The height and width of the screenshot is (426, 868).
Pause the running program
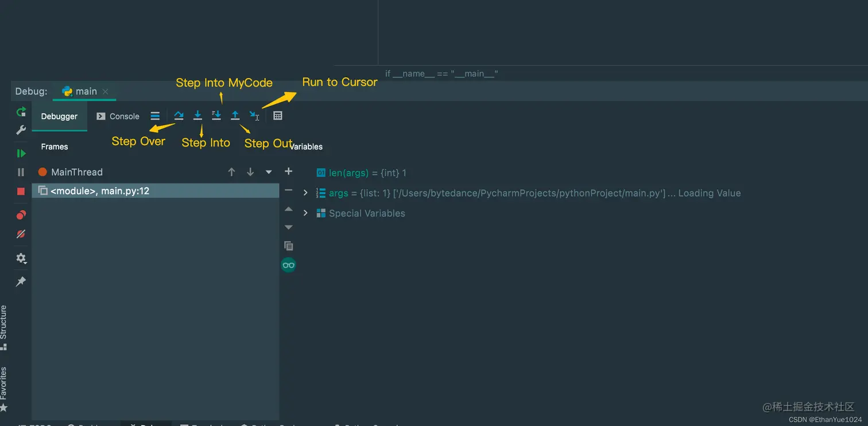(x=21, y=172)
